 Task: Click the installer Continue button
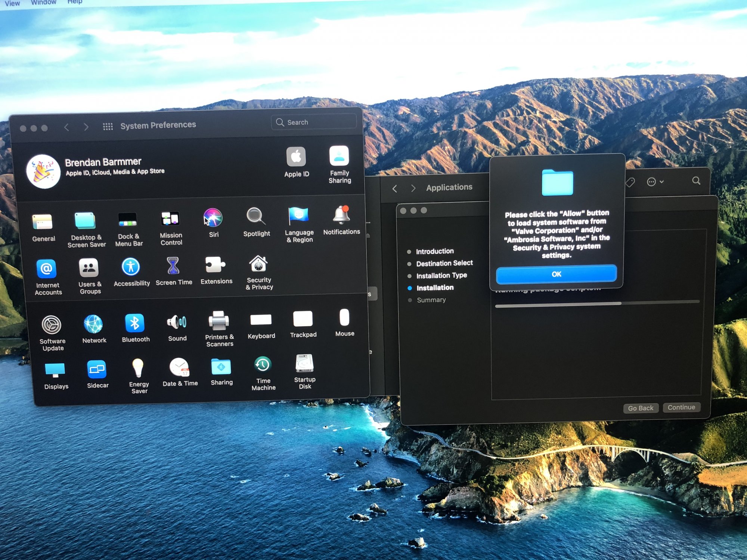click(x=681, y=407)
